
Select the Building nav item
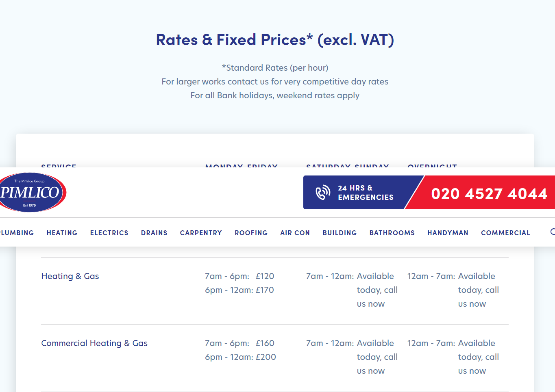pyautogui.click(x=340, y=233)
